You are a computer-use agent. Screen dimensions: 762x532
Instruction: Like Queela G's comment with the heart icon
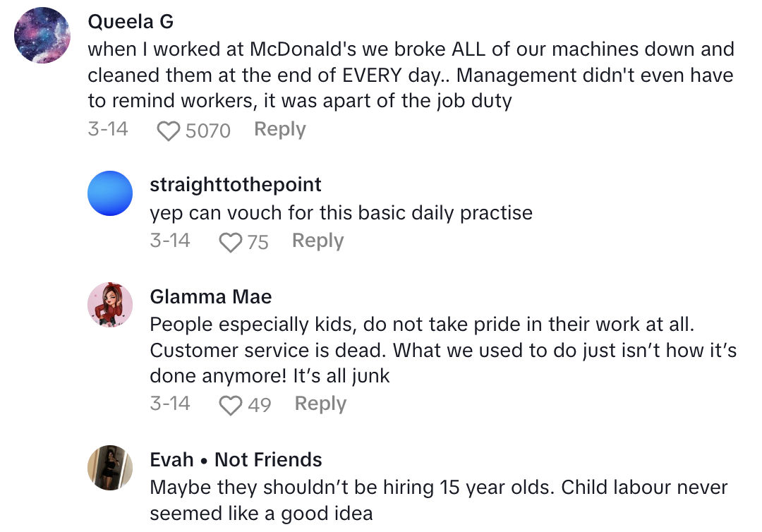168,131
